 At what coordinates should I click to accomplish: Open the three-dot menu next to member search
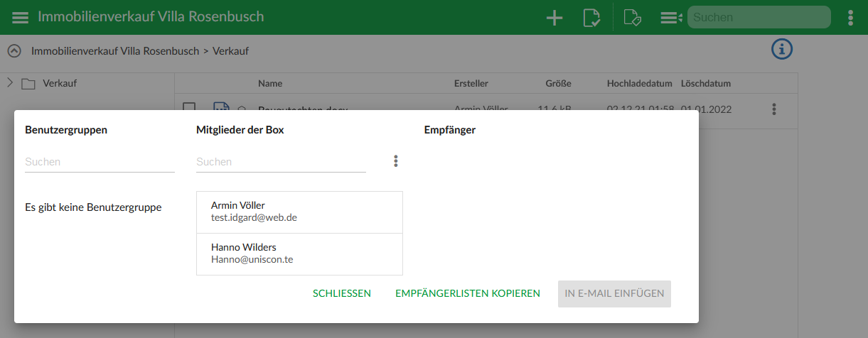pyautogui.click(x=396, y=161)
